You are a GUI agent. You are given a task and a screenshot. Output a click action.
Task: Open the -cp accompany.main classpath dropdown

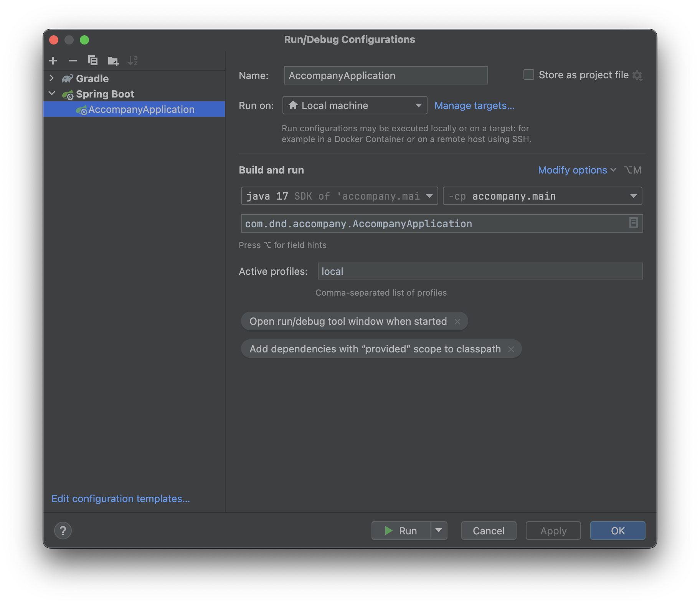click(x=542, y=196)
